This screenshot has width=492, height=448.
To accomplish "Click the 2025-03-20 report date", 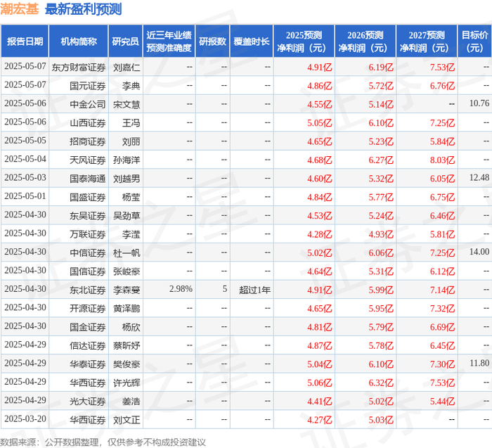I will coord(25,418).
